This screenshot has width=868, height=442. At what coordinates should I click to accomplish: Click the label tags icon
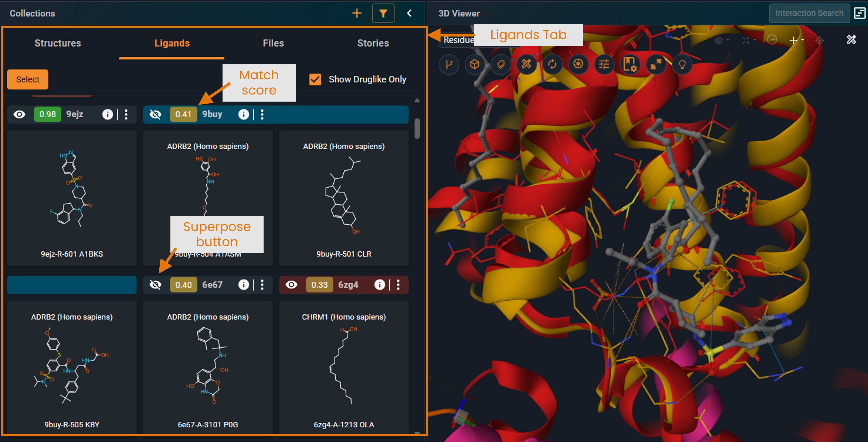(501, 64)
